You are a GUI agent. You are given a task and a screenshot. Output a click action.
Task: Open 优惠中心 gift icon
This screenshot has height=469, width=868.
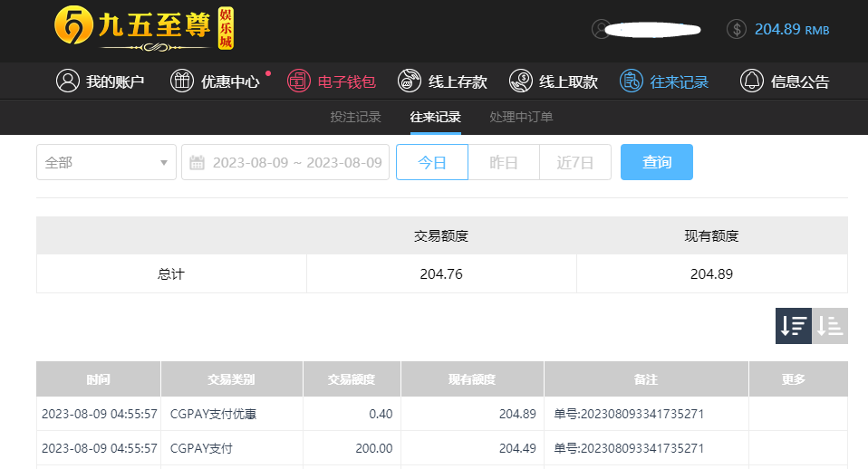click(x=181, y=81)
